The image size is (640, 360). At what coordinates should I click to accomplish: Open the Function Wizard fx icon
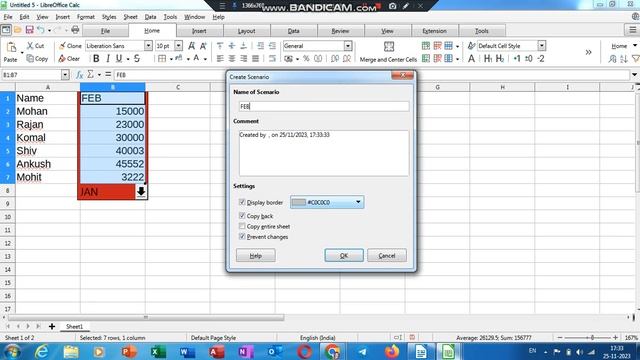[80, 75]
